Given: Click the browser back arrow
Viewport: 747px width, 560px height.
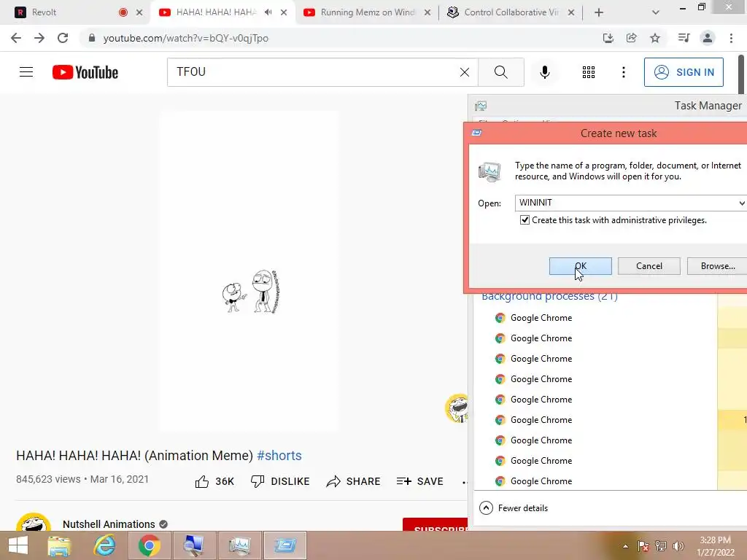Looking at the screenshot, I should coord(16,38).
